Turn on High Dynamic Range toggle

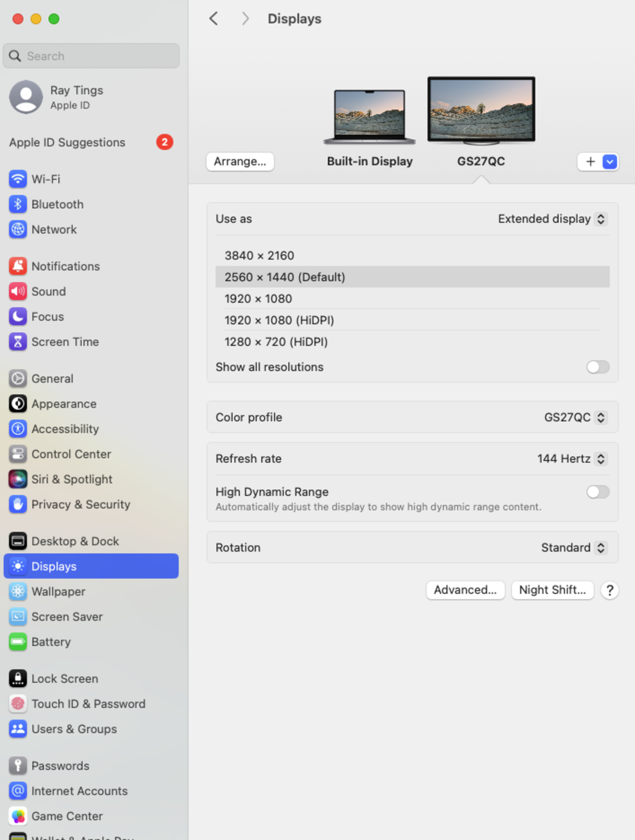(598, 492)
